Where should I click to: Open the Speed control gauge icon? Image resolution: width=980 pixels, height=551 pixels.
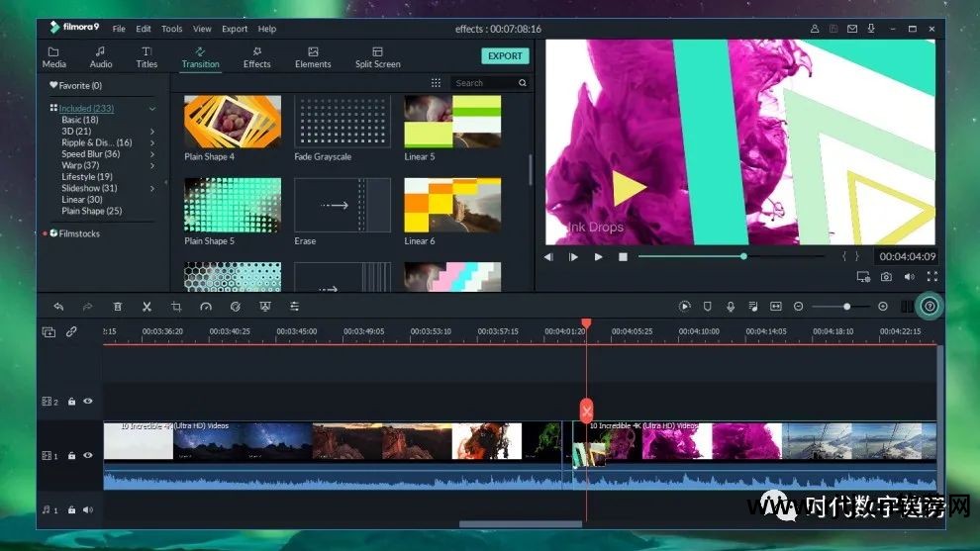206,307
